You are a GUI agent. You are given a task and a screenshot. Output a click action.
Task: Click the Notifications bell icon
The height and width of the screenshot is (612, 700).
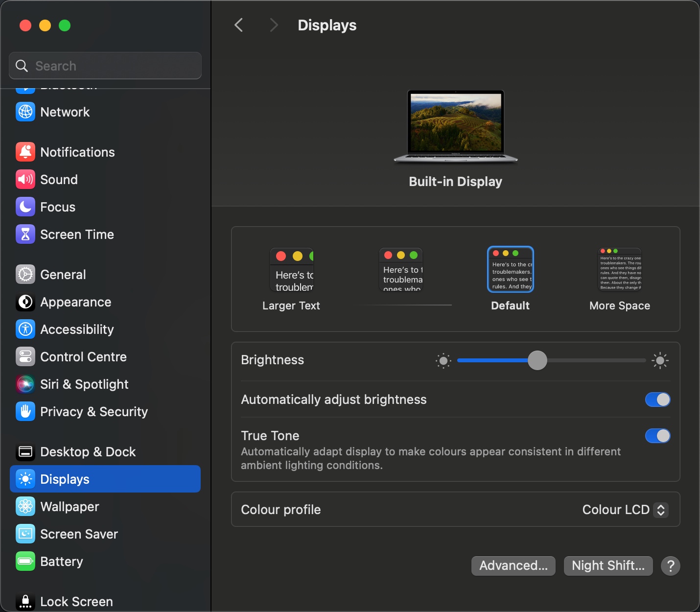pyautogui.click(x=25, y=152)
